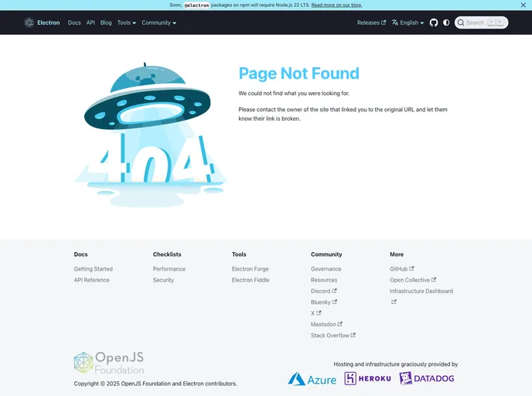Open Security checklist link
This screenshot has width=532, height=396.
pos(163,280)
